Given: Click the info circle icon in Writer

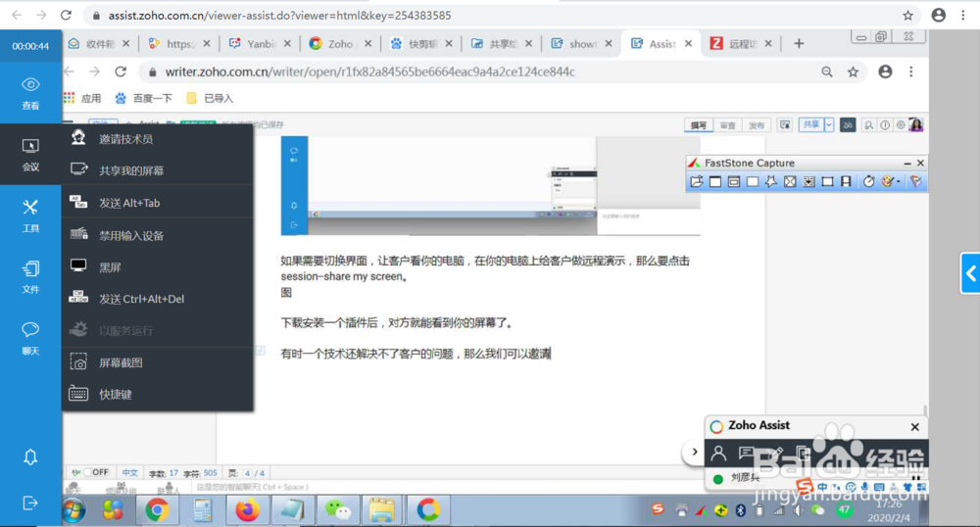Looking at the screenshot, I should click(885, 124).
